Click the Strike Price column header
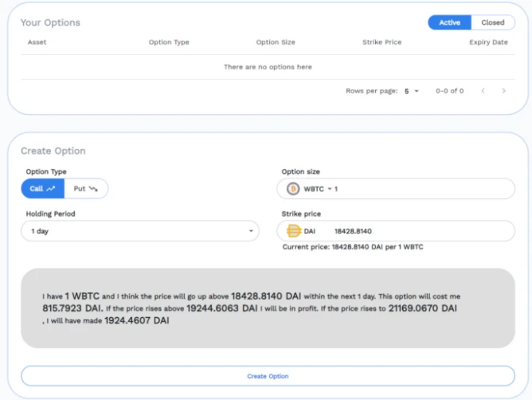This screenshot has height=400, width=532. tap(381, 42)
